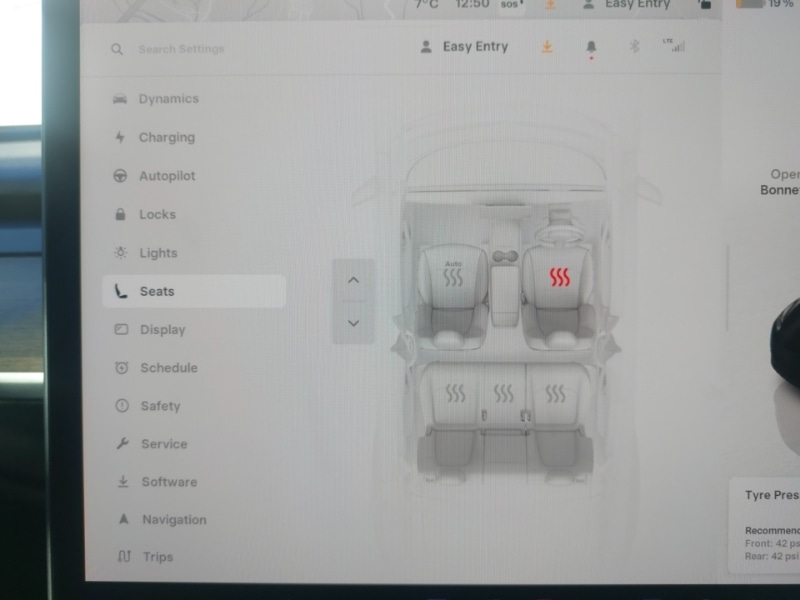Screen dimensions: 800x600
Task: Open the Service wrench icon
Action: [120, 444]
